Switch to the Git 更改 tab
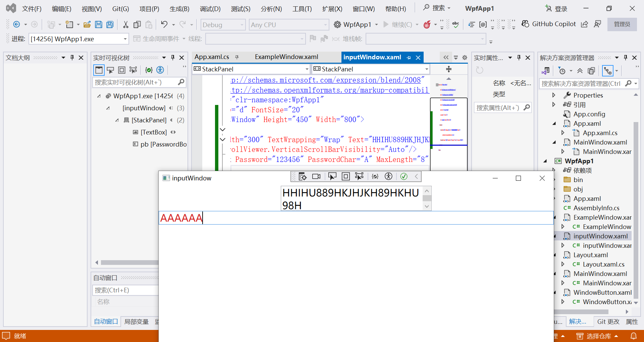 608,322
